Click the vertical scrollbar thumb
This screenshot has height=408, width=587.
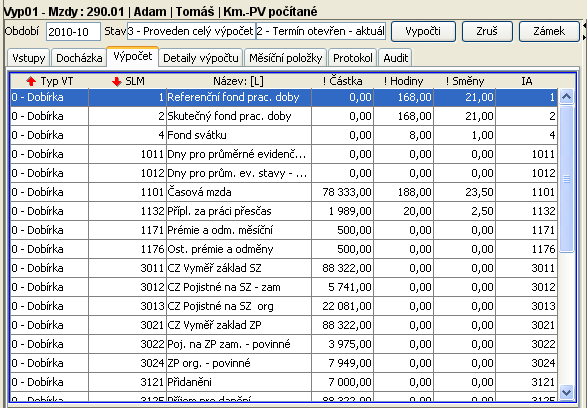pyautogui.click(x=566, y=179)
